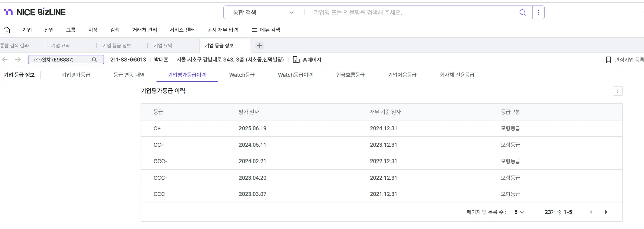This screenshot has height=229, width=644.
Task: Click evaluation date 2024.02.21
Action: (252, 161)
